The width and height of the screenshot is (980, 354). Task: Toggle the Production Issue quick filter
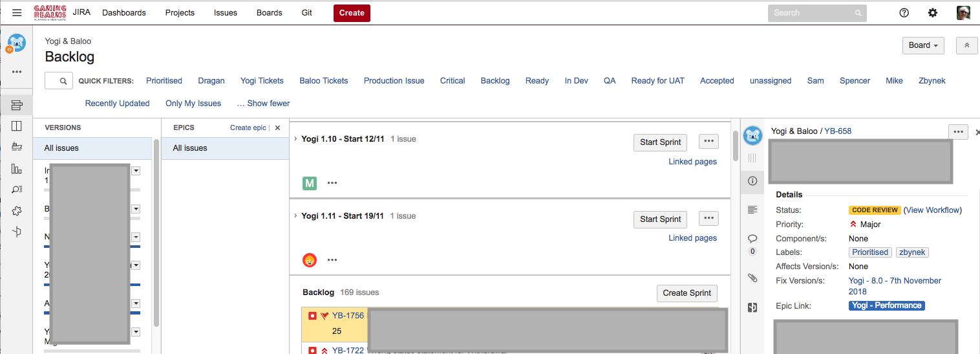tap(394, 81)
